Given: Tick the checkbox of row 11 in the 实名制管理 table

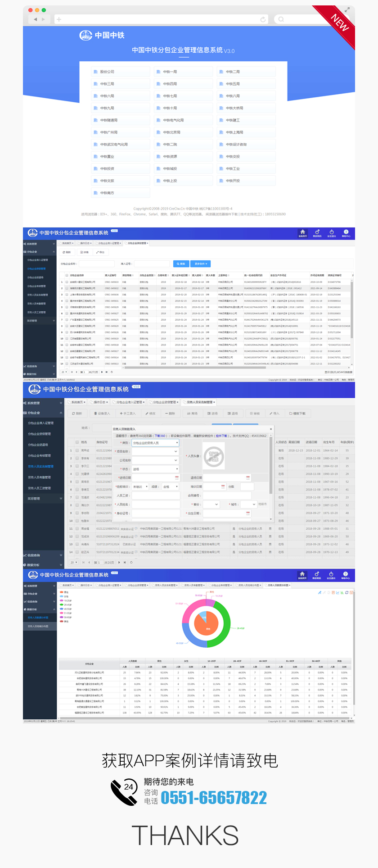Looking at the screenshot, I should click(77, 529).
